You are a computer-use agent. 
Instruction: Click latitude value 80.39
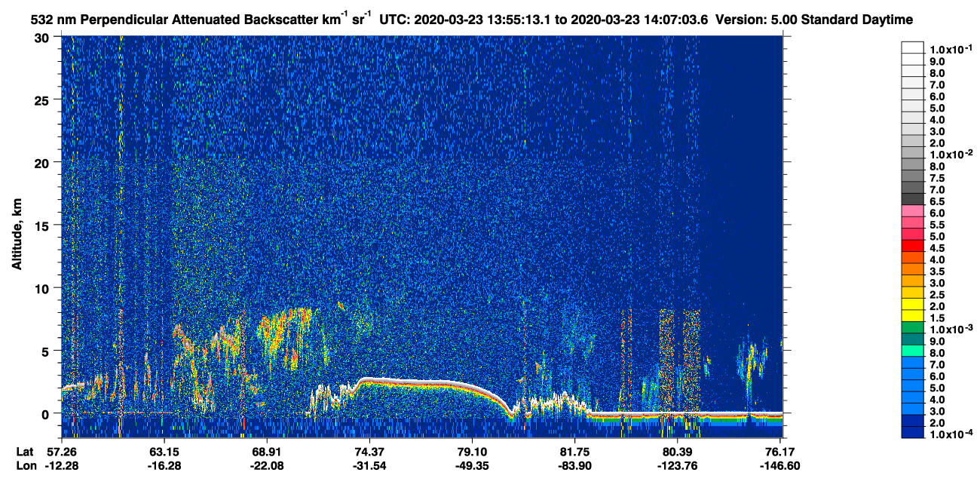[677, 452]
